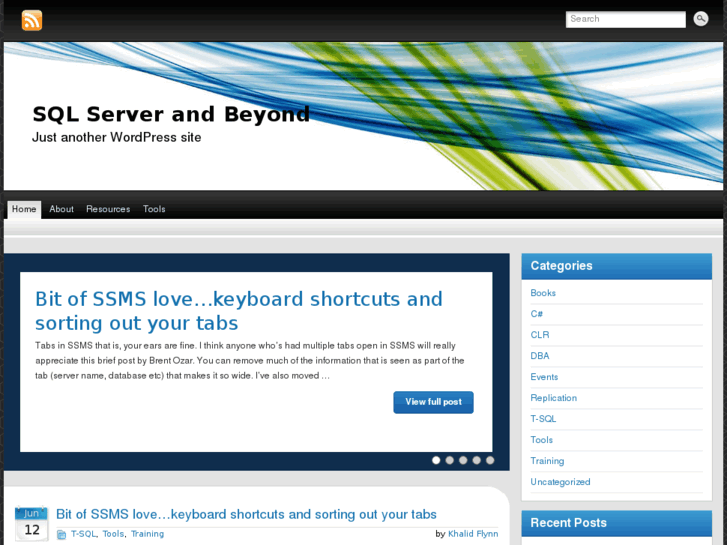Click the View full post button

tap(434, 402)
